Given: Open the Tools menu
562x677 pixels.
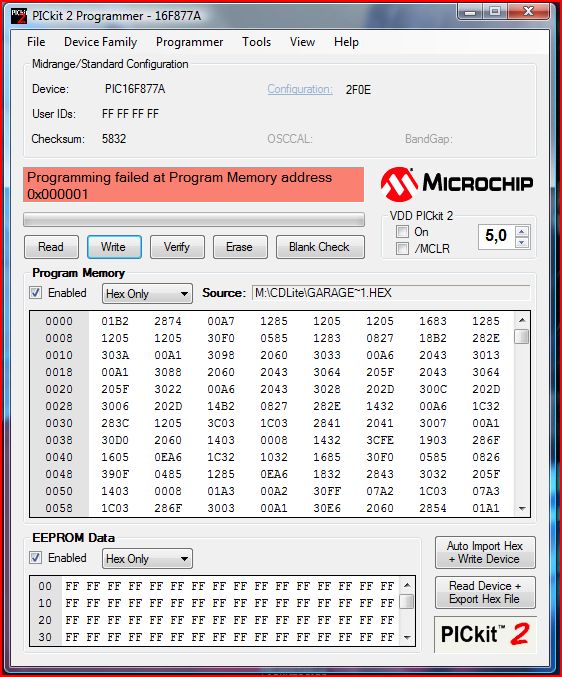Looking at the screenshot, I should tap(256, 42).
